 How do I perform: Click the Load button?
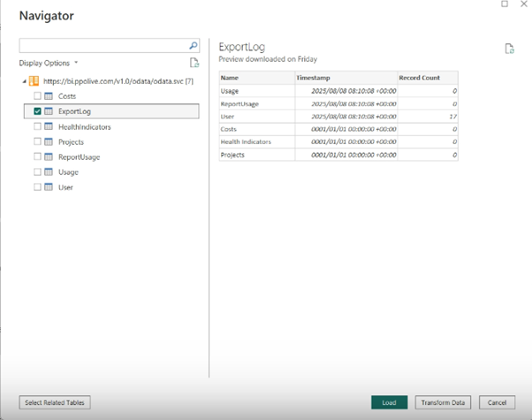pyautogui.click(x=389, y=402)
